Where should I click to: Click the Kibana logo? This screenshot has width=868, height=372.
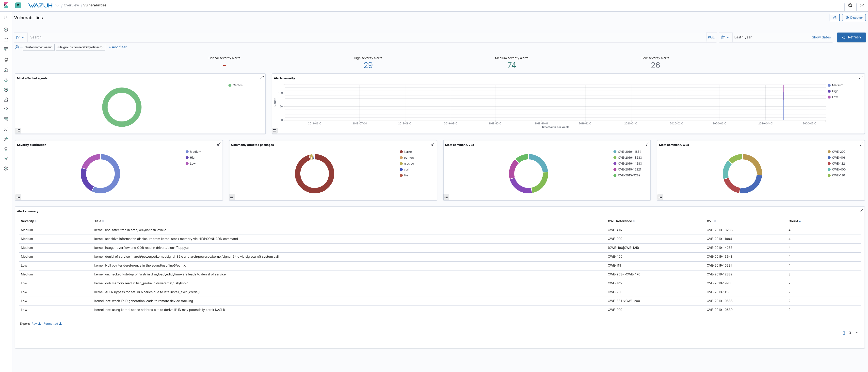coord(6,5)
